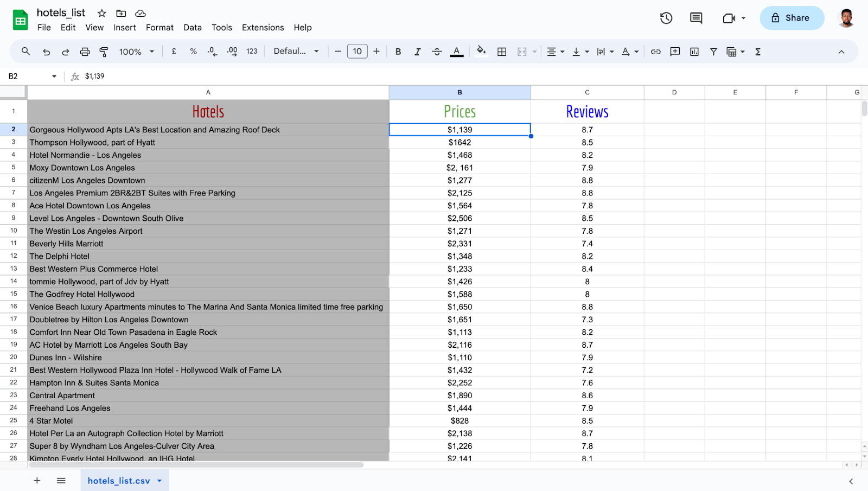Image resolution: width=868 pixels, height=491 pixels.
Task: Decrease font size with minus button
Action: tap(337, 52)
